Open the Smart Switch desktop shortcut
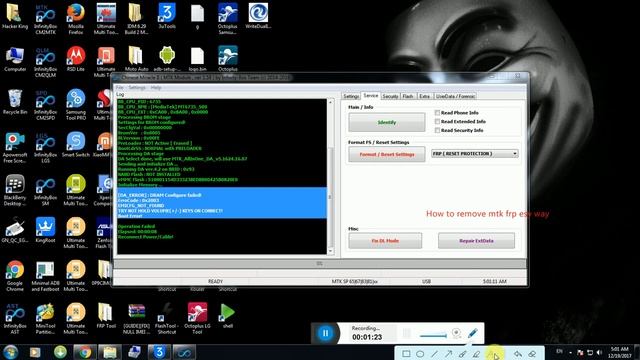This screenshot has height=360, width=640. (76, 145)
